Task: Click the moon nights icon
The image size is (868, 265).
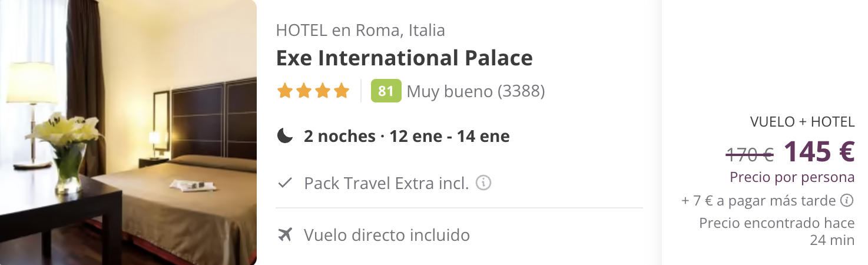Action: (x=285, y=136)
